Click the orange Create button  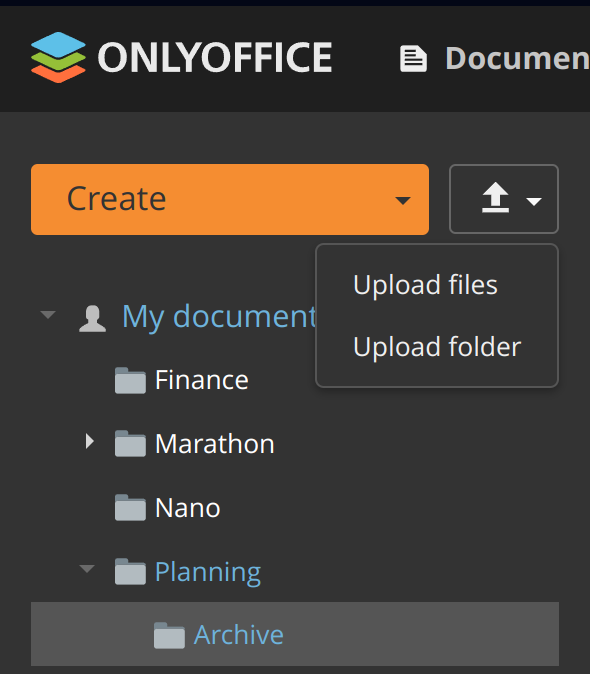click(x=230, y=199)
